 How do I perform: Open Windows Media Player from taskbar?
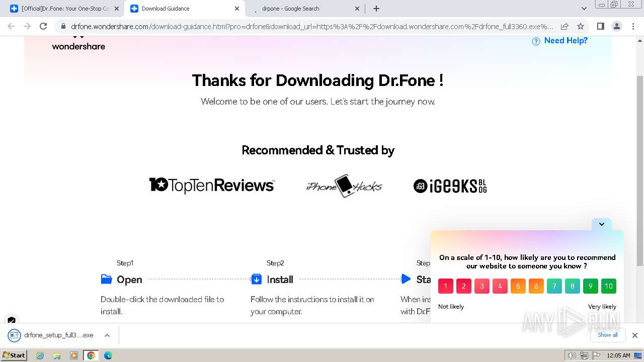pos(74,355)
